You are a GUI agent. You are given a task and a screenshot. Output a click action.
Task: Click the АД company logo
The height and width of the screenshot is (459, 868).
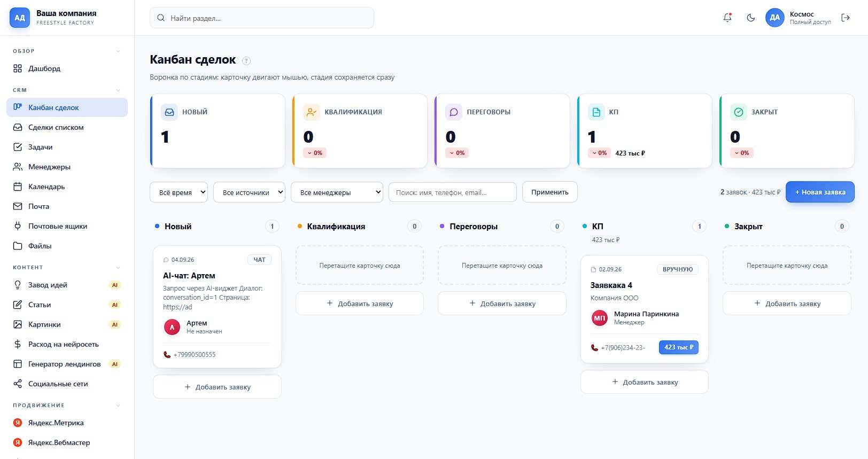click(20, 18)
